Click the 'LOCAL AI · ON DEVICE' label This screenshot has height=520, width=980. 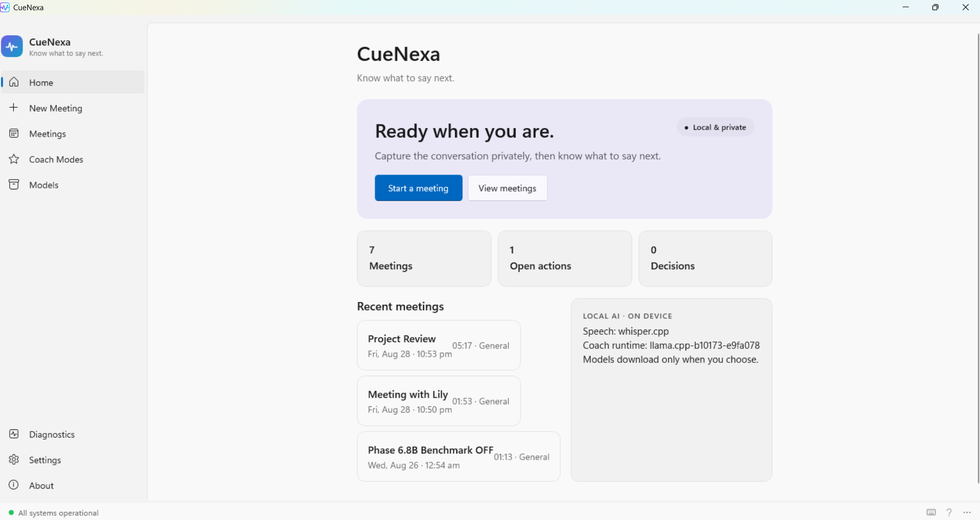click(x=628, y=316)
